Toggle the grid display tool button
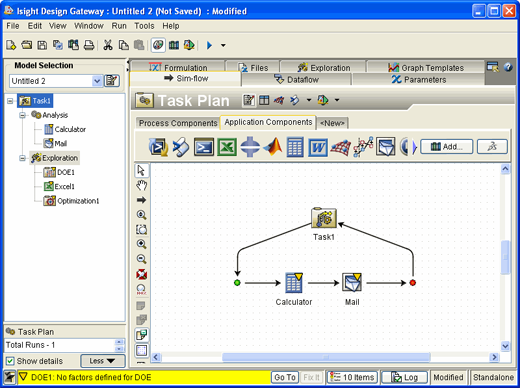 point(142,350)
